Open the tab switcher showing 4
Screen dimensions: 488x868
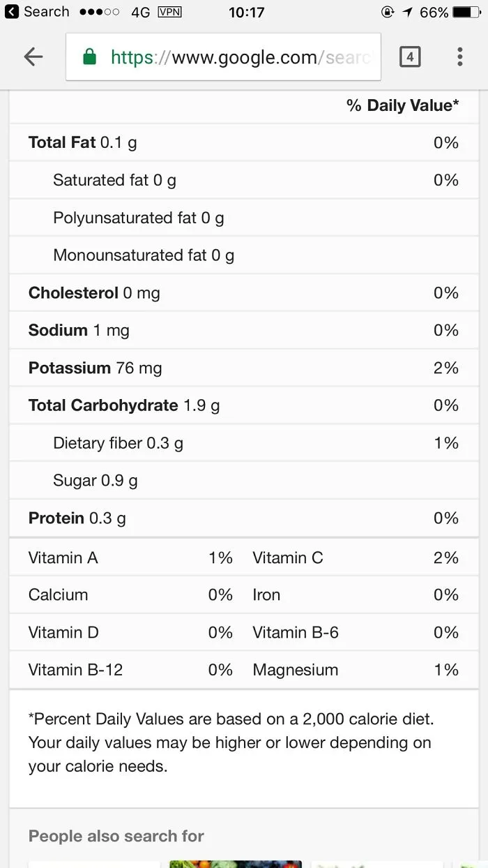[x=410, y=57]
